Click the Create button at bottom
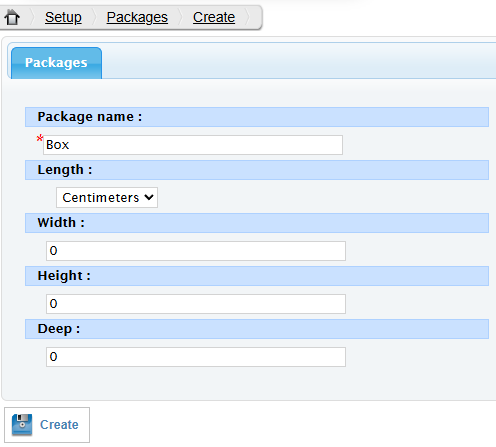 point(47,425)
